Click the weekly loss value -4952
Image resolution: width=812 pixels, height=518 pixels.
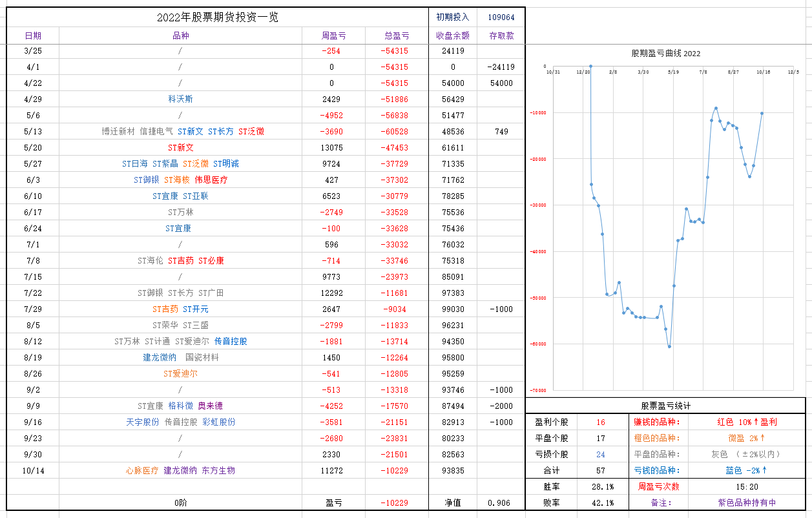pos(333,115)
